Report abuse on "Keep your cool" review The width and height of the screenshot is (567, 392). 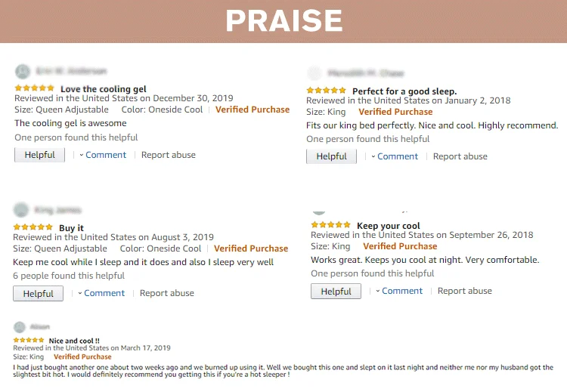click(x=465, y=291)
